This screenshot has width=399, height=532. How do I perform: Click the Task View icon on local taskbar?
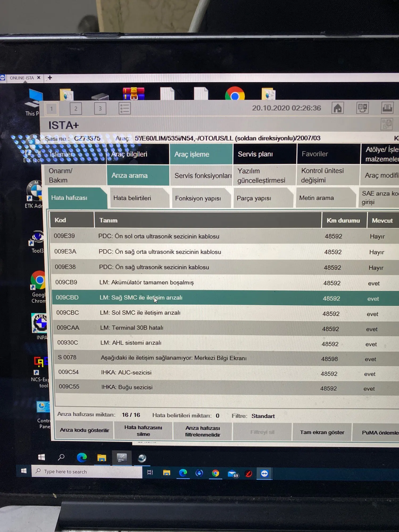150,472
